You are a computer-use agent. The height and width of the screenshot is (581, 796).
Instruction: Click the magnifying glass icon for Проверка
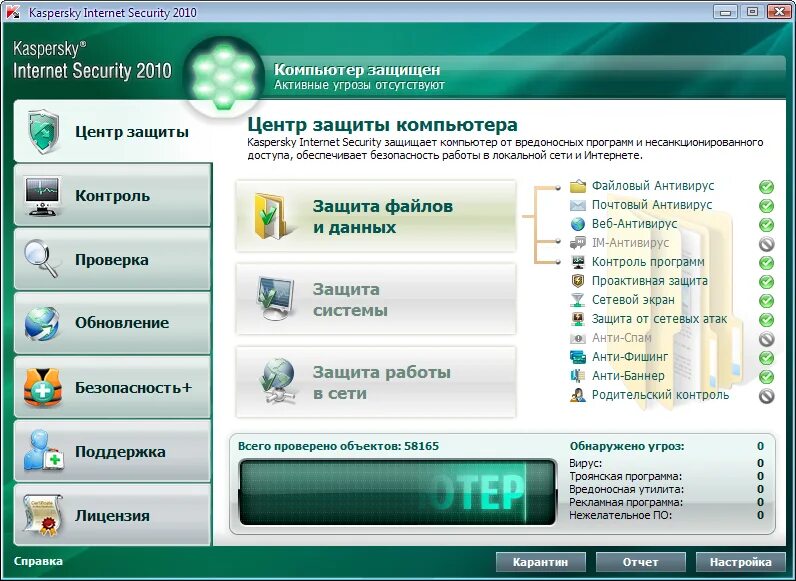pyautogui.click(x=42, y=259)
